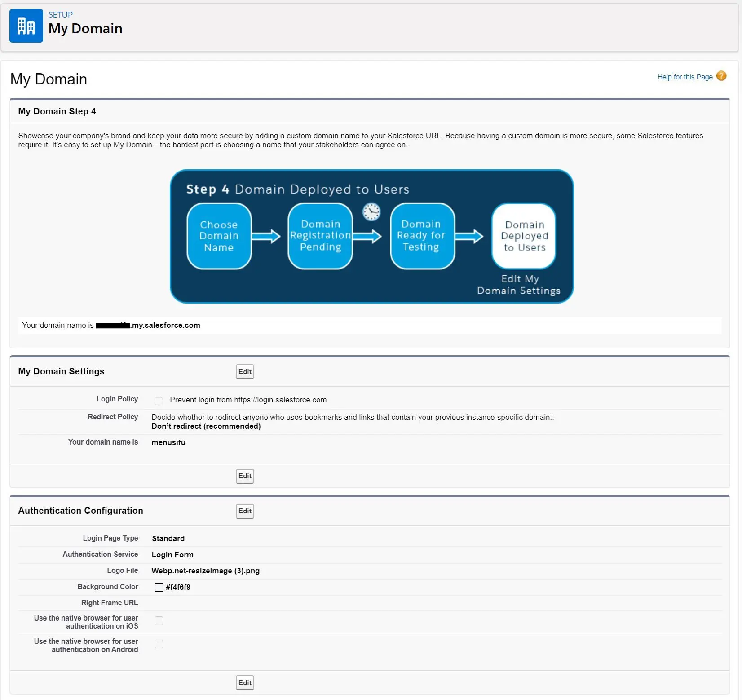Viewport: 742px width, 700px height.
Task: Click Edit button beside My Domain Settings heading
Action: click(245, 371)
